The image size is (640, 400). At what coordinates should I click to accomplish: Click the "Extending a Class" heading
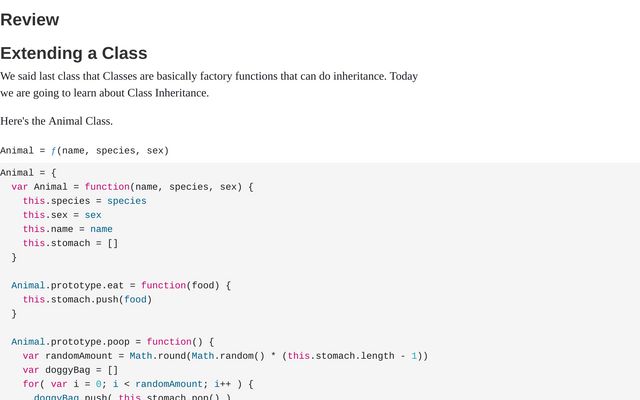coord(74,53)
